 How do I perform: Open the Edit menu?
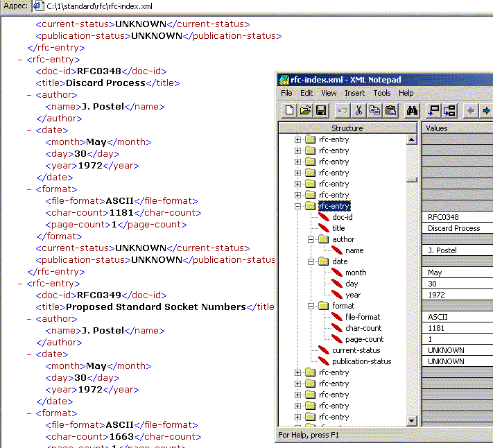click(306, 93)
